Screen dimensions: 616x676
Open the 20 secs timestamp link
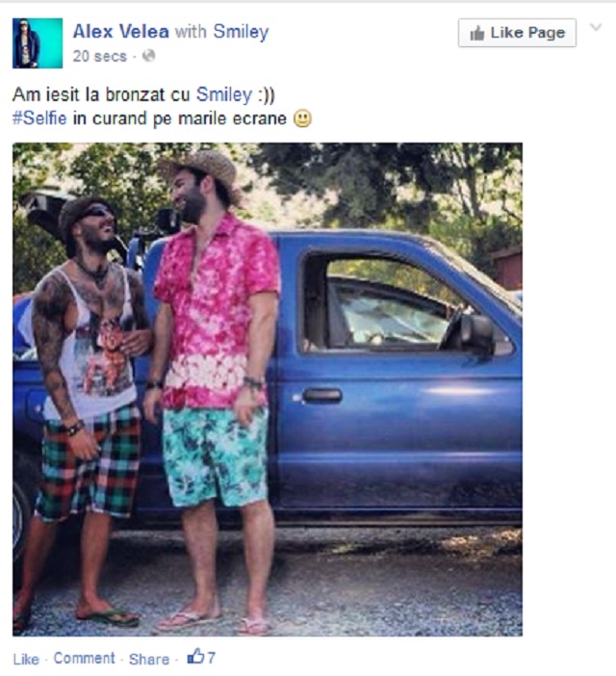(x=100, y=57)
